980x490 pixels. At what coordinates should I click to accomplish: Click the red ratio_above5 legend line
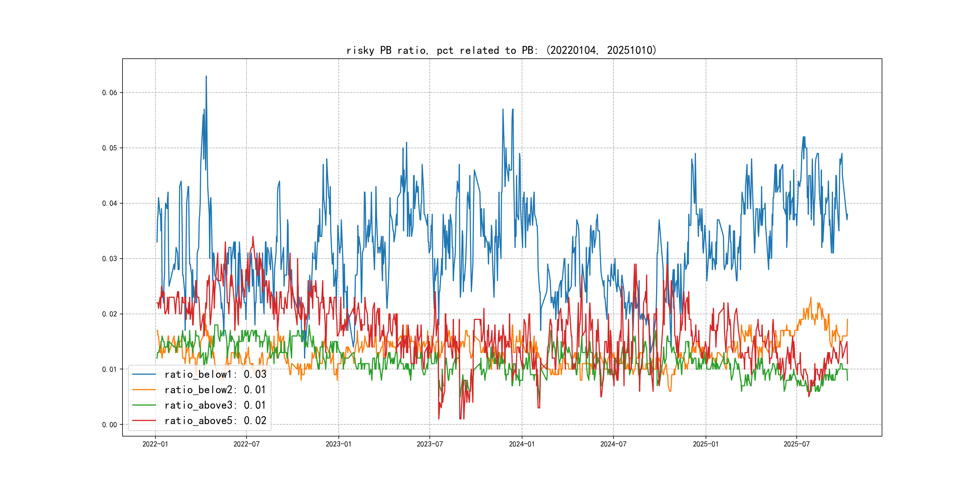point(144,420)
